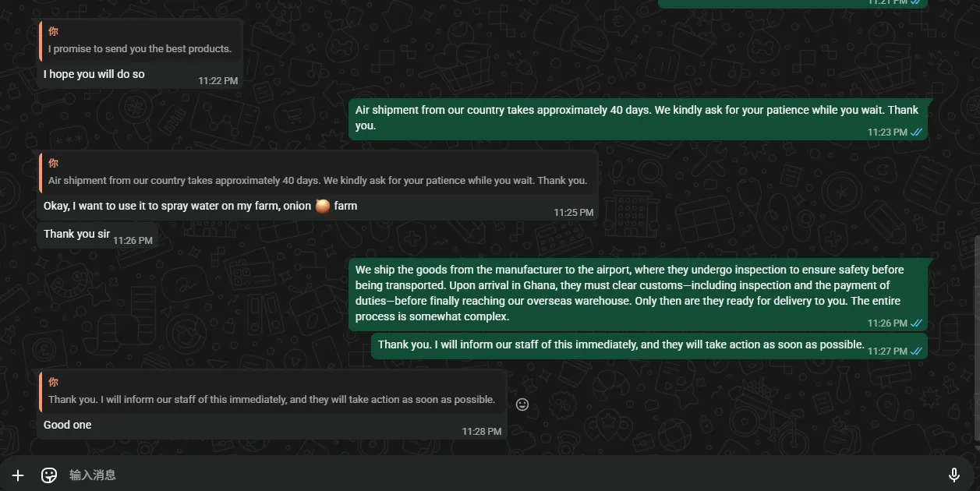Click the 11:25 PM timestamp
The width and height of the screenshot is (980, 491).
pos(573,213)
